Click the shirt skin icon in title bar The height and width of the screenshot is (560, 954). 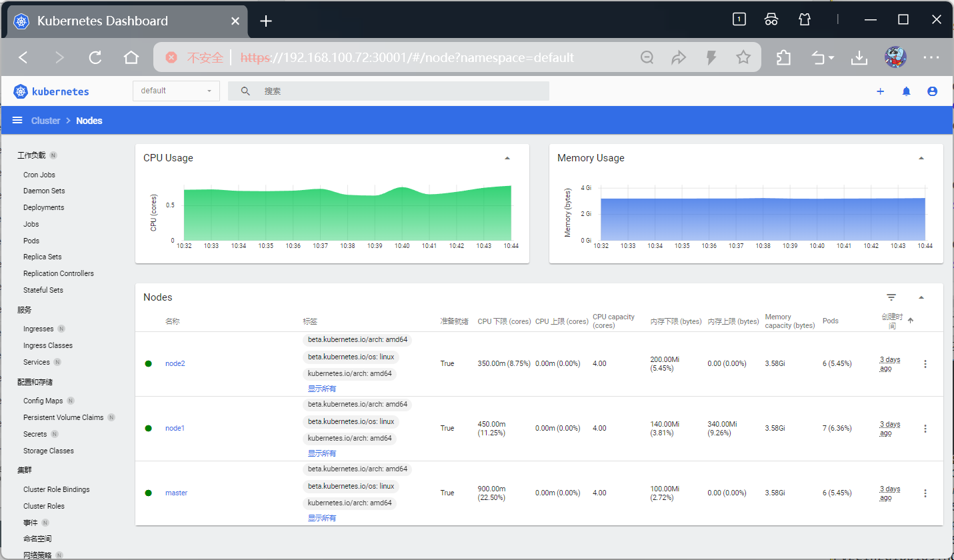(x=805, y=19)
